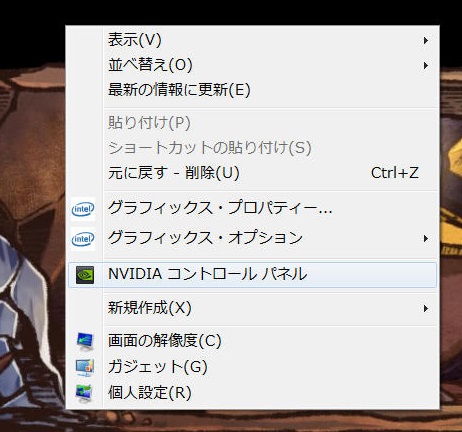
Task: Open ガジェット(G) from the menu
Action: click(x=252, y=367)
